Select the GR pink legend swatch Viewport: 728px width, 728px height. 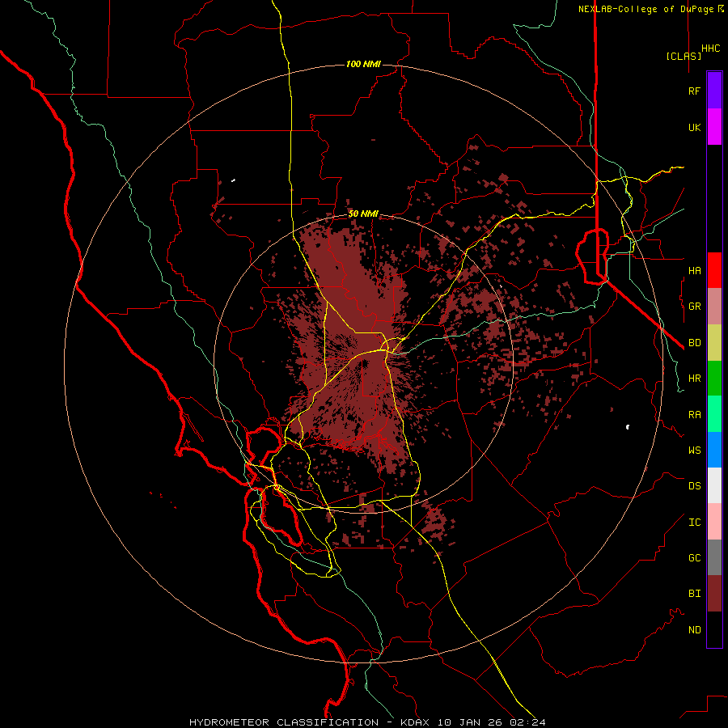[714, 307]
